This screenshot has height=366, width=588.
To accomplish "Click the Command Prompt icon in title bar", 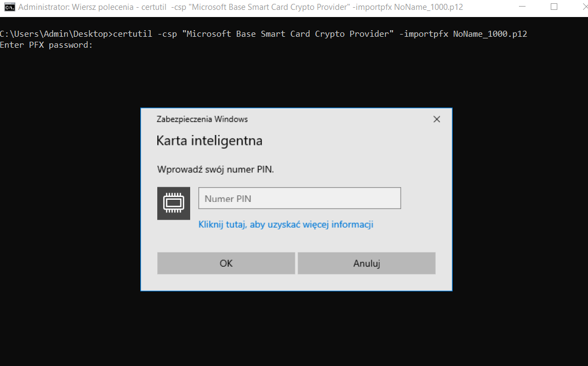I will coord(9,7).
